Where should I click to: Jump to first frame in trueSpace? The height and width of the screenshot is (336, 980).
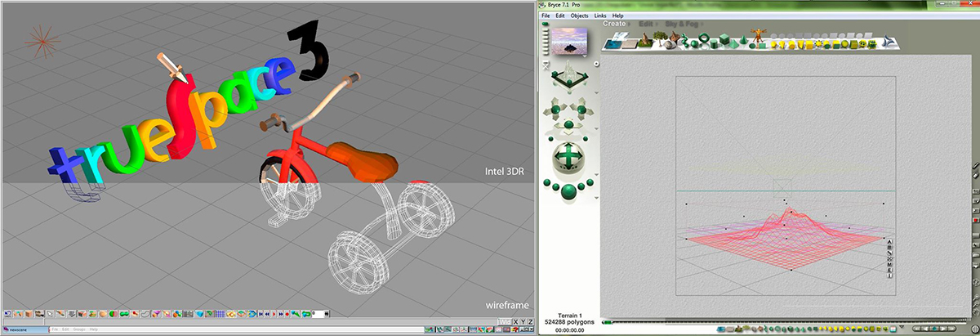[261, 314]
